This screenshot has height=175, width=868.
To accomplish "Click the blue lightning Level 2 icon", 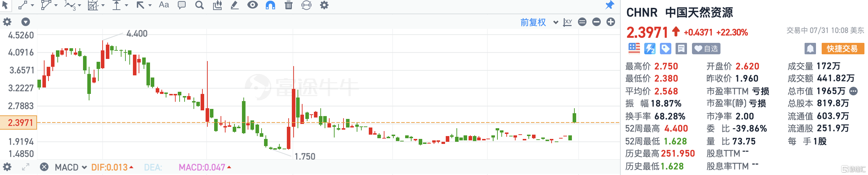I will pos(650,48).
